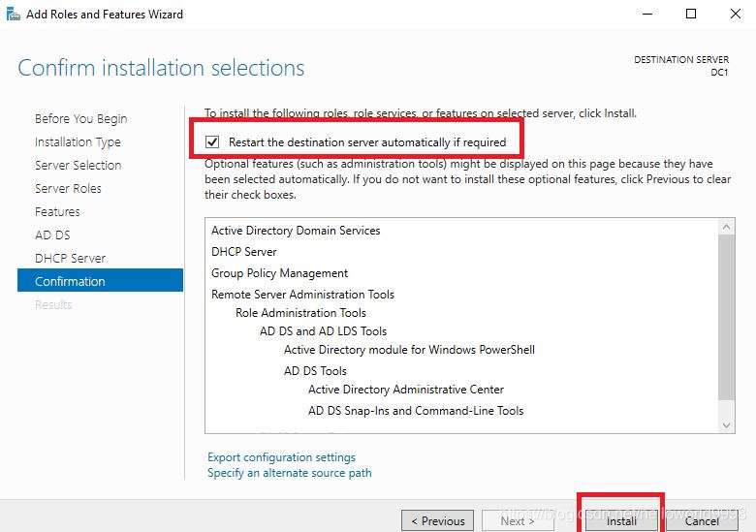Click the wizard app icon in title bar
Screen dimensions: 756x532
[13, 14]
